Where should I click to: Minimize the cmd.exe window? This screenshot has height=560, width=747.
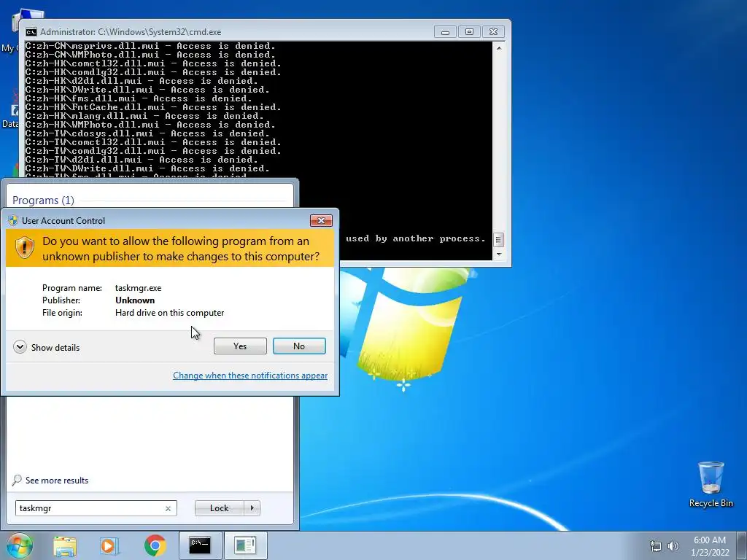click(445, 32)
